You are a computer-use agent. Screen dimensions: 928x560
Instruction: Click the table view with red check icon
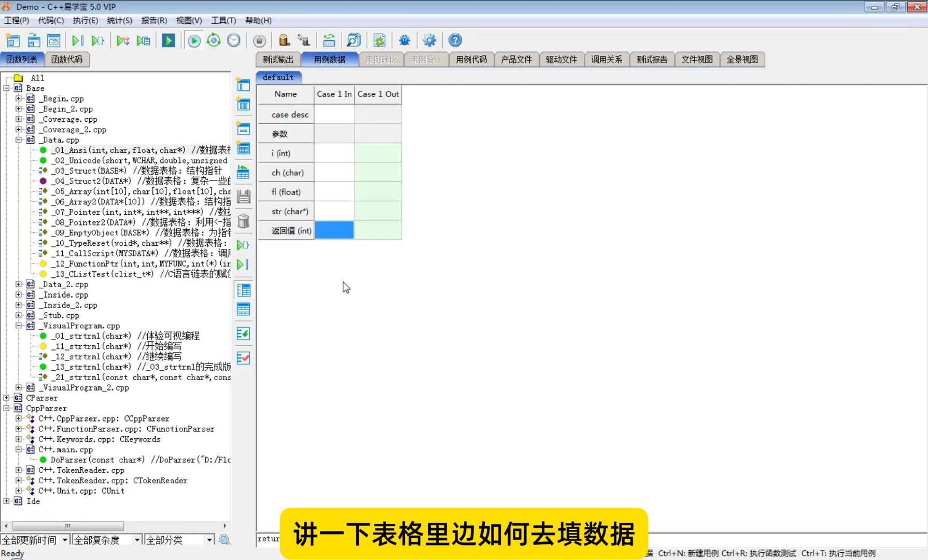[x=243, y=358]
